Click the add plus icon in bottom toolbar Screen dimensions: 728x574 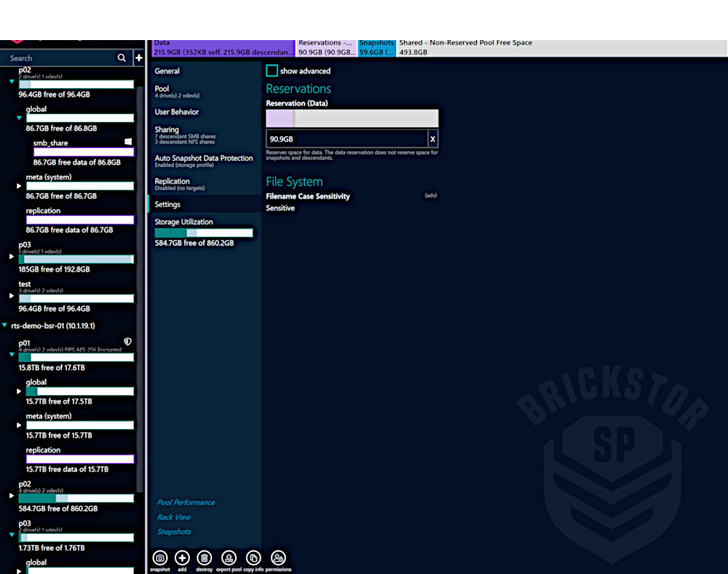[x=182, y=558]
